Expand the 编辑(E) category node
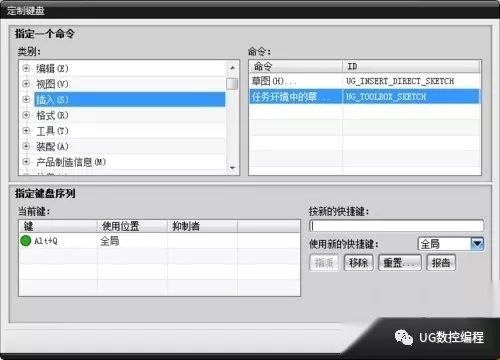 click(x=26, y=68)
